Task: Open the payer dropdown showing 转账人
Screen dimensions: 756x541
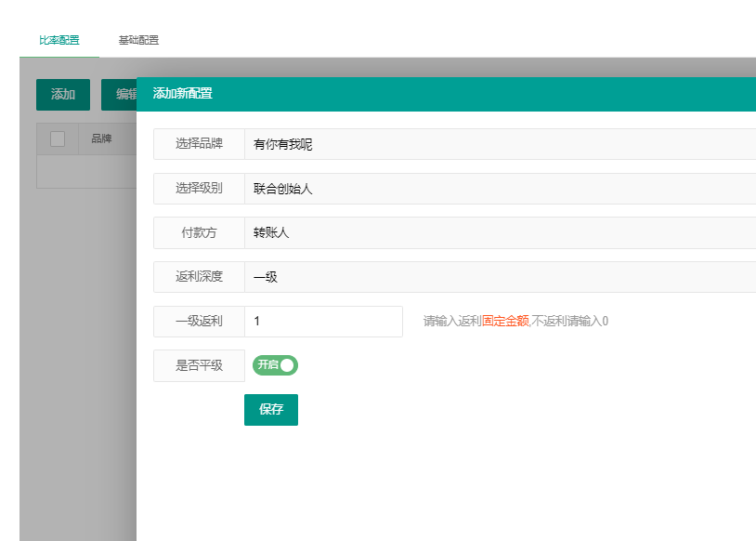Action: pyautogui.click(x=500, y=232)
